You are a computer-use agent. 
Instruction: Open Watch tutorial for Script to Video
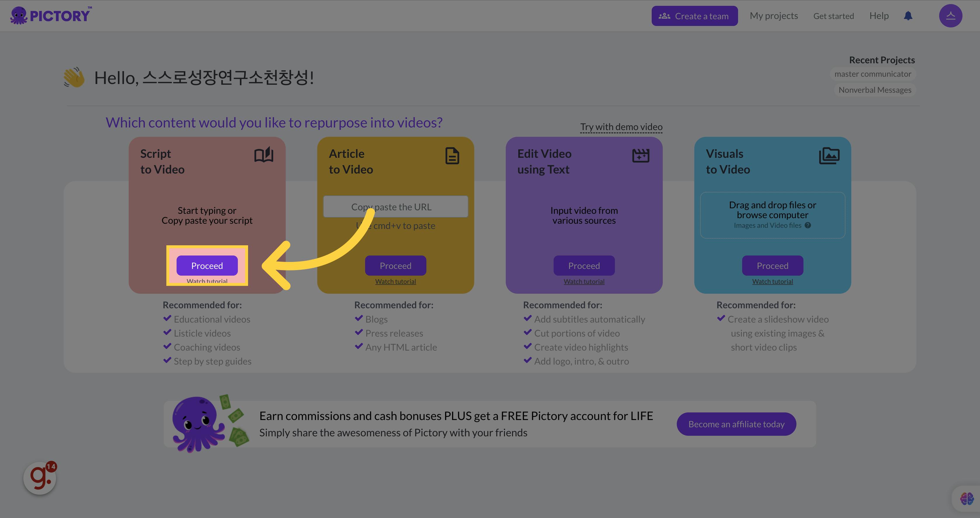click(207, 281)
